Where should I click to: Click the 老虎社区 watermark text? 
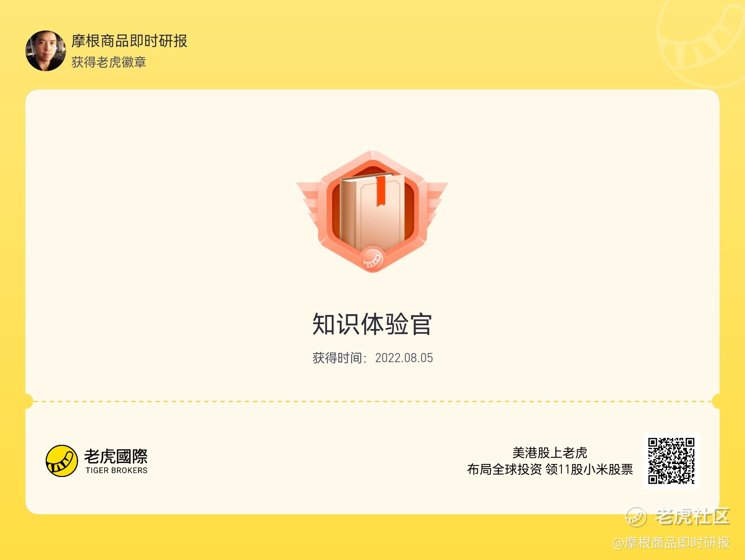tap(692, 517)
